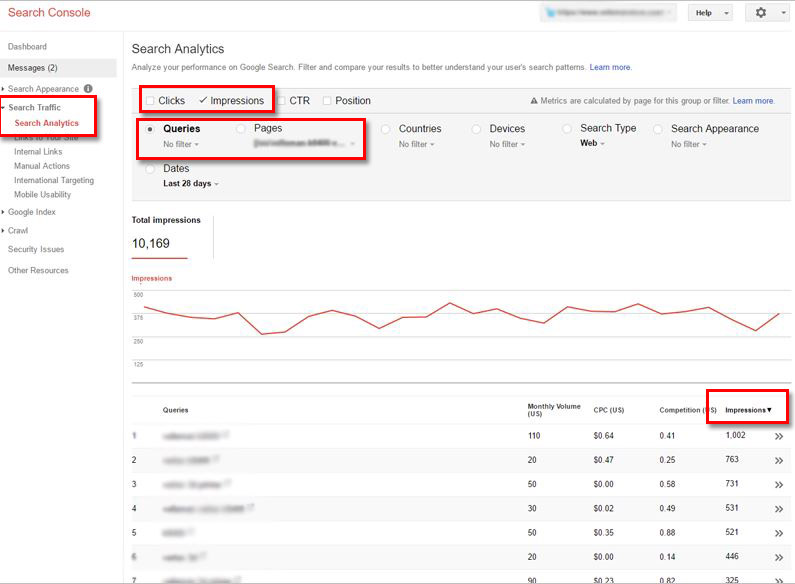Select the Devices radio button
795x584 pixels.
point(476,129)
